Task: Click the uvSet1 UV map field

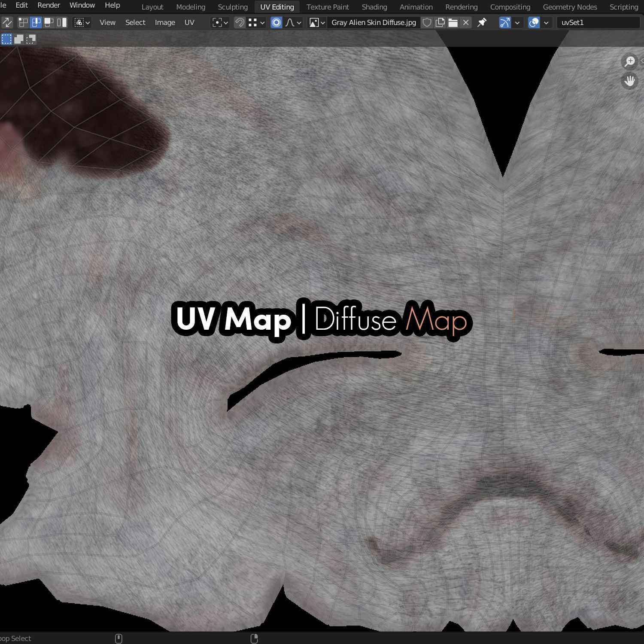Action: (598, 22)
